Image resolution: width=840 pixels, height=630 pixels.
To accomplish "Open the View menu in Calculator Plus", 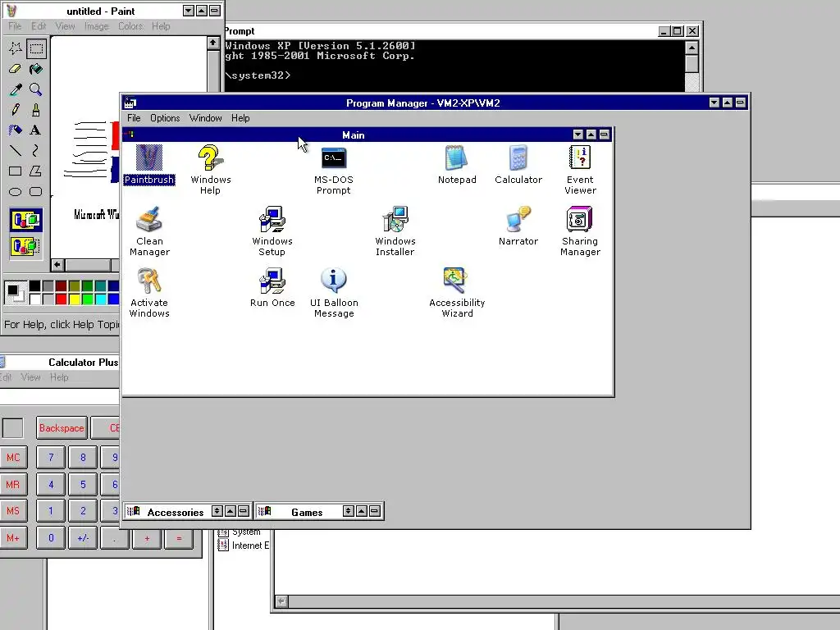I will point(30,377).
